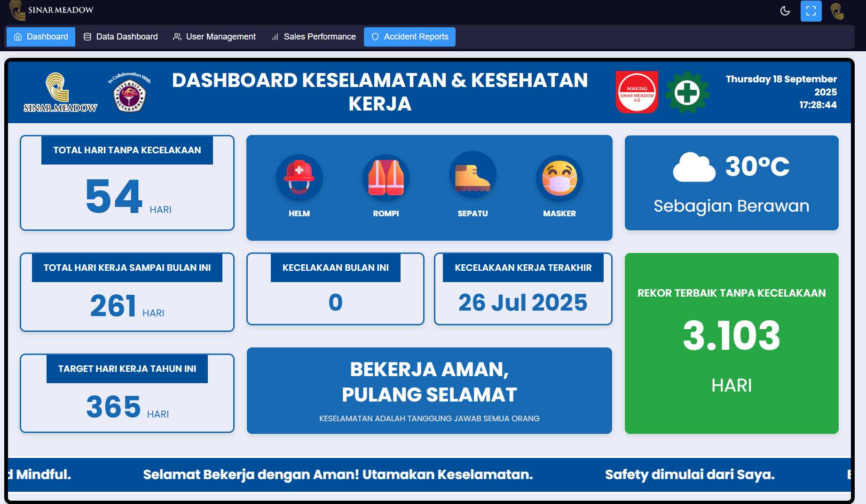The image size is (866, 504).
Task: Click the Total Hari Tanpa Kecelakaan card
Action: [127, 183]
